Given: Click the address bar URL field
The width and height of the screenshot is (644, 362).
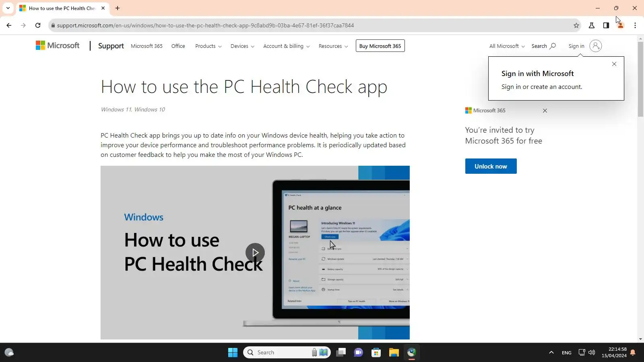Looking at the screenshot, I should pyautogui.click(x=314, y=25).
